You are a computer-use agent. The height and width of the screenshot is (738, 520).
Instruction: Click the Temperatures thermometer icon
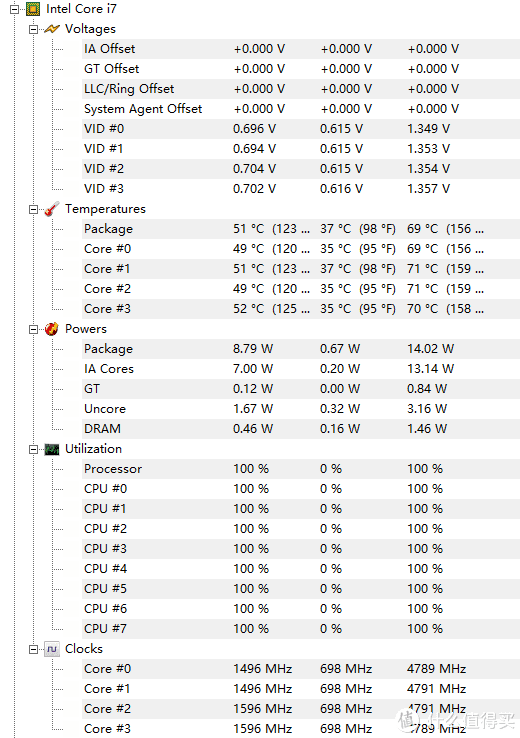point(52,209)
